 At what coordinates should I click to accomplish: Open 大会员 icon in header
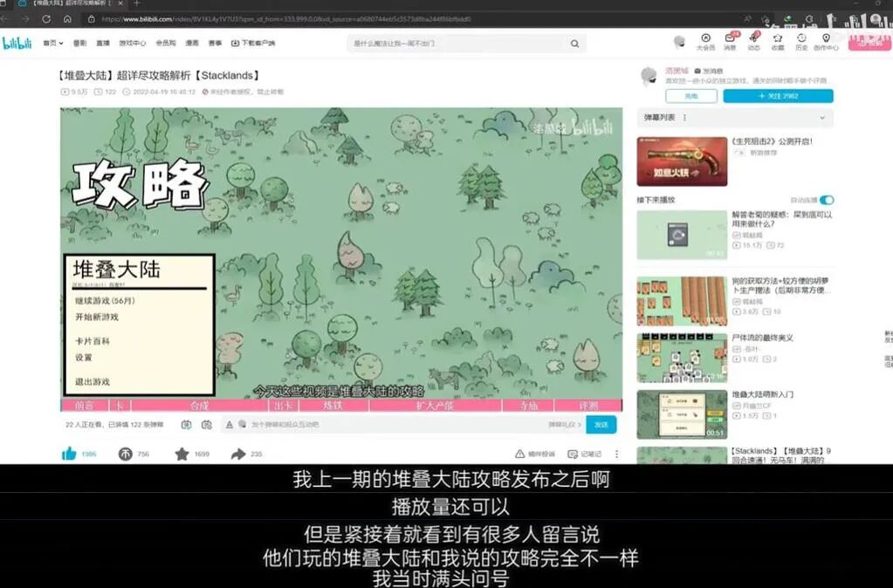(x=705, y=42)
